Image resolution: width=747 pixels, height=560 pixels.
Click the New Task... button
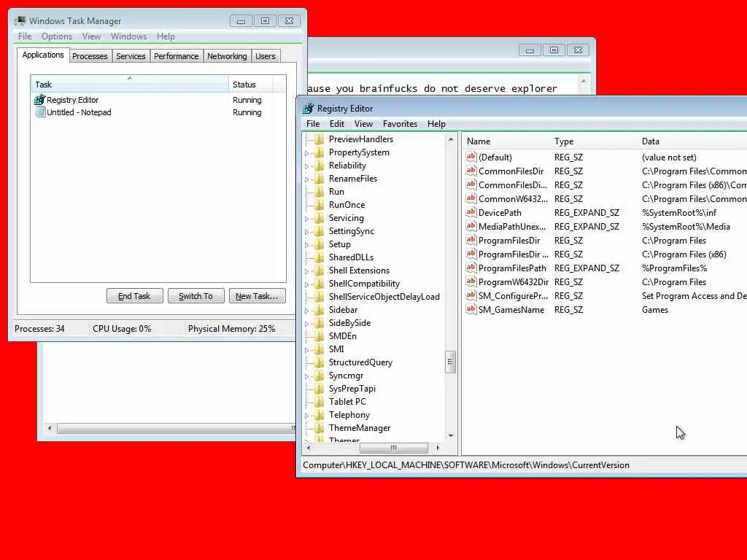(x=257, y=296)
